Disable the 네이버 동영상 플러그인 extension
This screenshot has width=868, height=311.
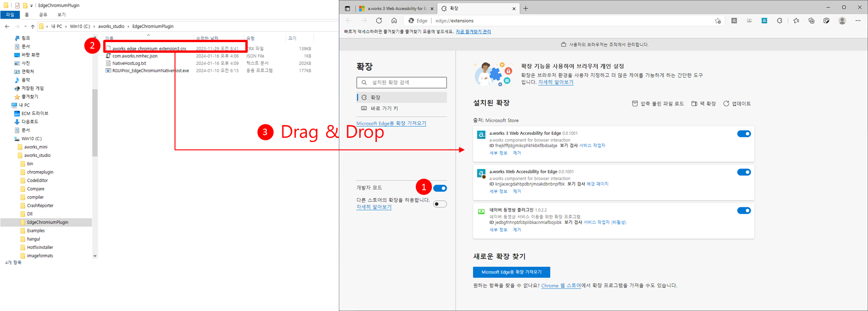point(744,211)
